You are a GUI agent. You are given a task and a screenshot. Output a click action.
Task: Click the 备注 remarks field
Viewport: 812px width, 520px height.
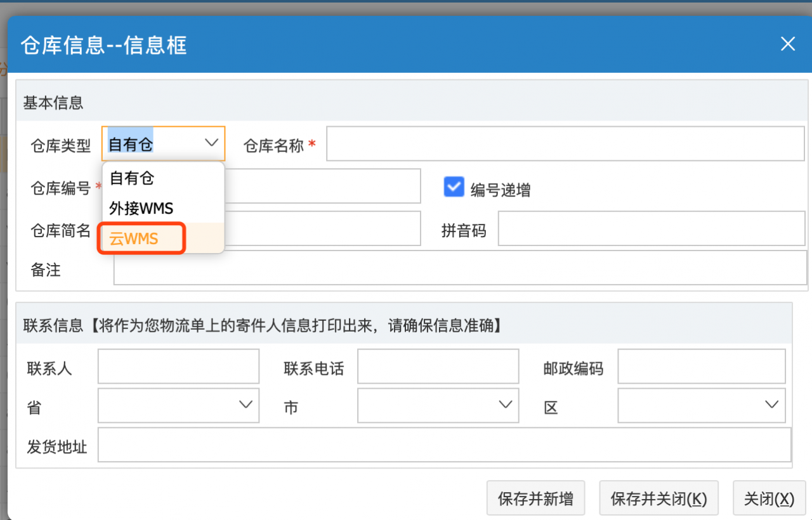459,271
